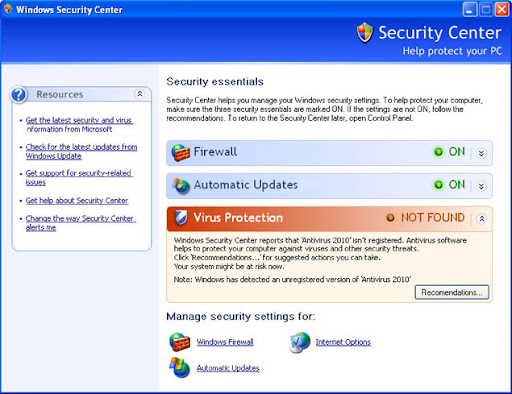Click the Automatic Updates ON status indicator

click(x=449, y=185)
